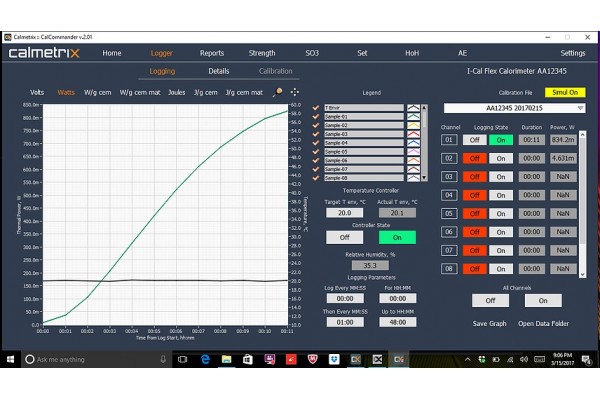Open Sample-05 pink line style icon
Image resolution: width=600 pixels, height=400 pixels.
413,152
